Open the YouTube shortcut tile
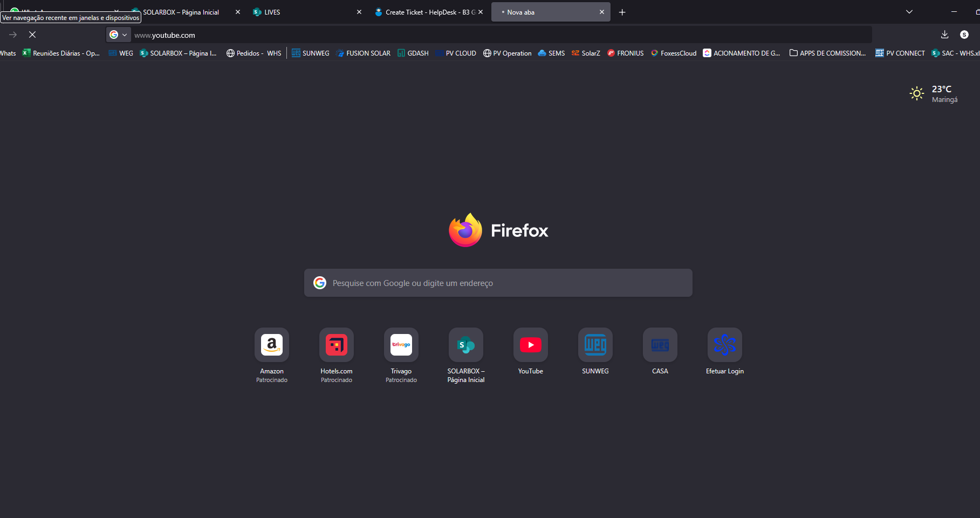This screenshot has width=980, height=518. click(x=530, y=345)
